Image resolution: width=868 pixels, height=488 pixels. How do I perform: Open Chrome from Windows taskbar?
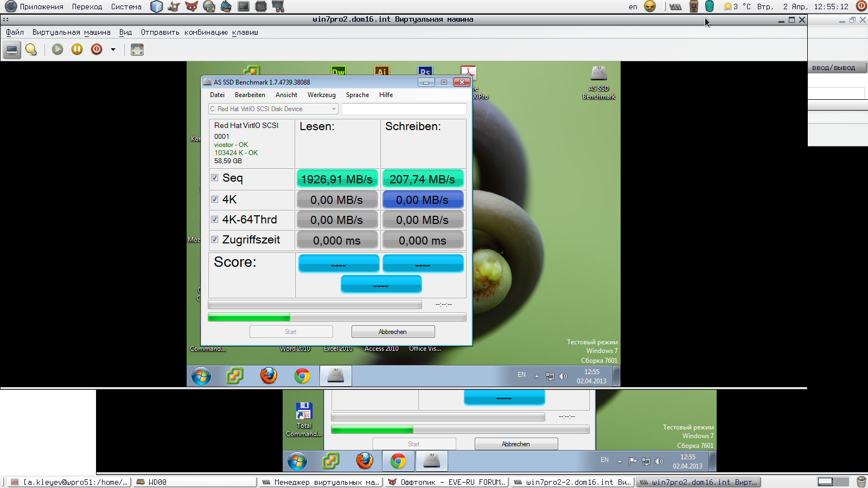(302, 376)
